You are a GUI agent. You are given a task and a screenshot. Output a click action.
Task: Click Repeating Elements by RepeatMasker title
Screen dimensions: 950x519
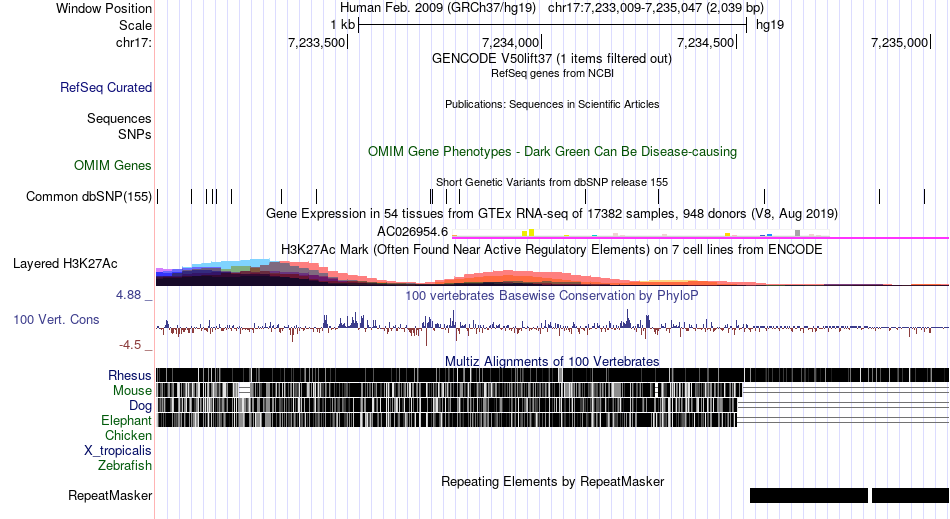click(553, 481)
